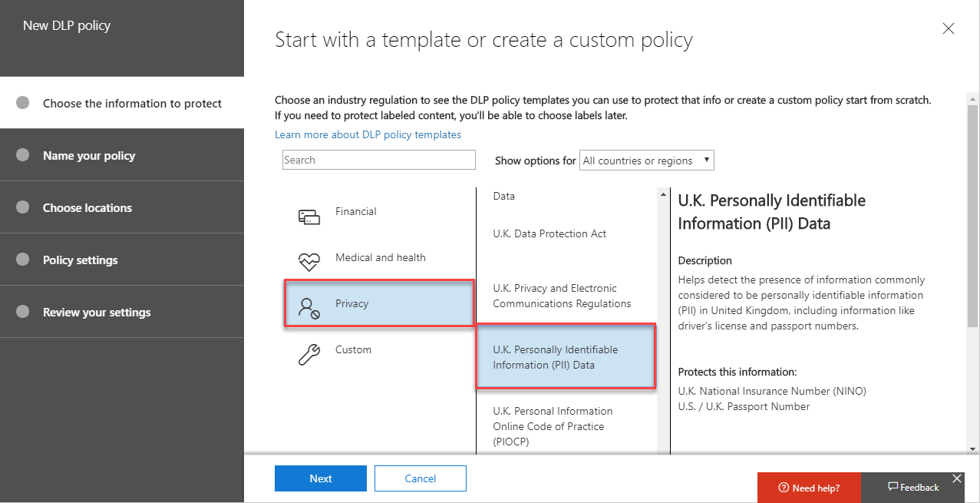Image resolution: width=980 pixels, height=503 pixels.
Task: Open the Feedback button
Action: [913, 488]
